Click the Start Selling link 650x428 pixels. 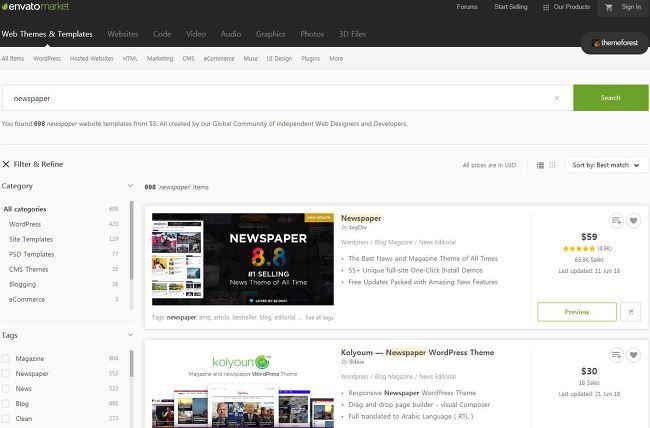pyautogui.click(x=511, y=7)
